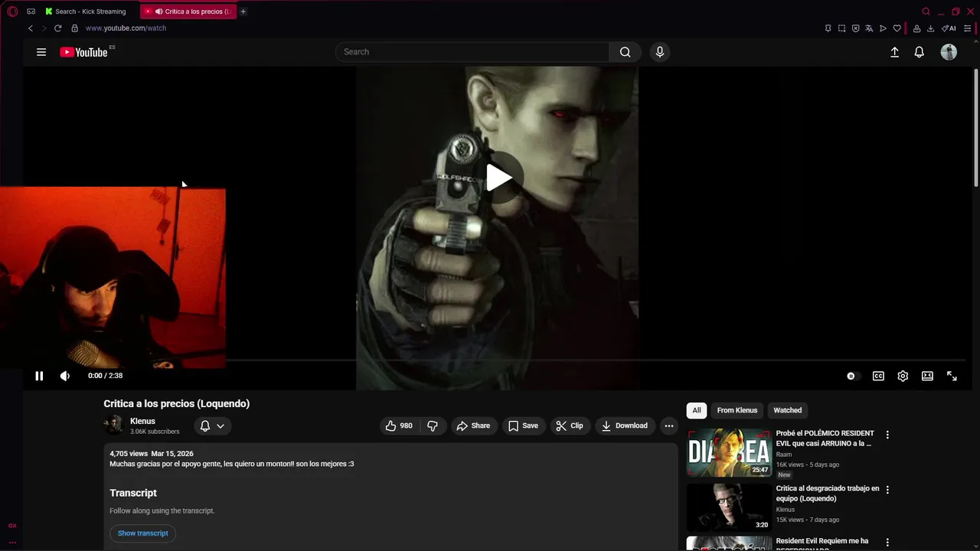Dislike the video

[x=433, y=425]
